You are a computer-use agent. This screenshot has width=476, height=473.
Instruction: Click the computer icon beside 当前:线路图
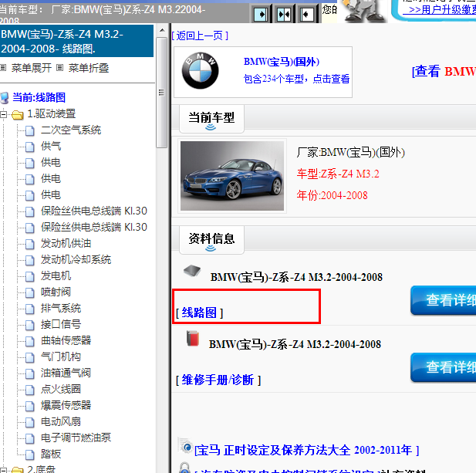(5, 98)
